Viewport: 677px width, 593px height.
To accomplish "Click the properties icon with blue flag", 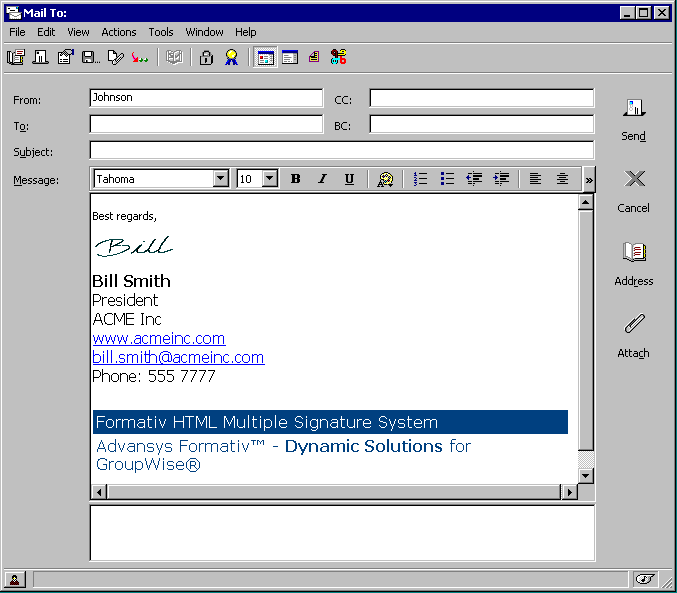I will click(66, 57).
